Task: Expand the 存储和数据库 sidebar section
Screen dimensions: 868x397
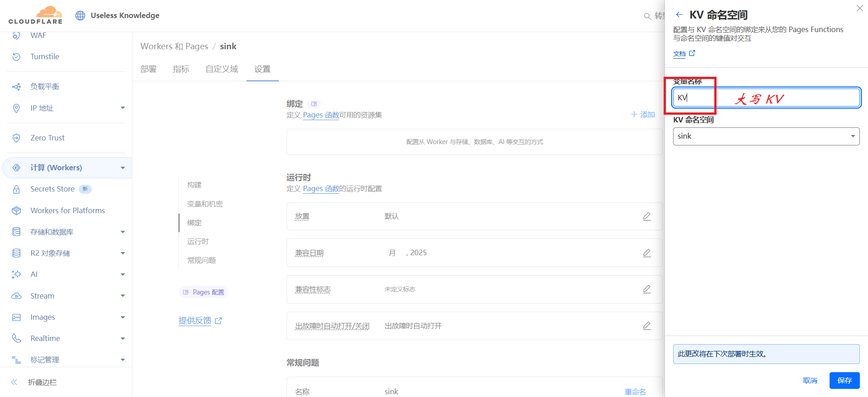Action: 123,232
